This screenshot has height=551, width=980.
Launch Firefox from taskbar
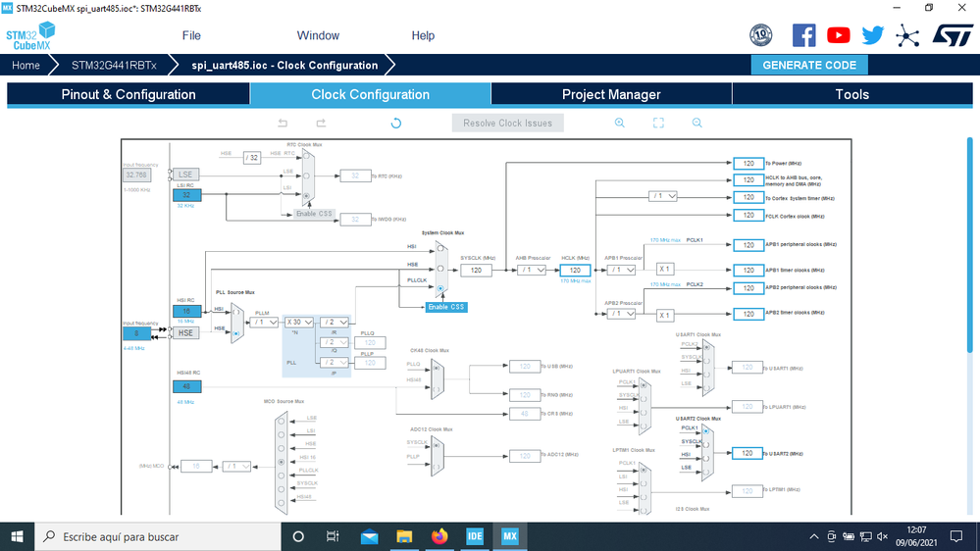click(x=439, y=536)
